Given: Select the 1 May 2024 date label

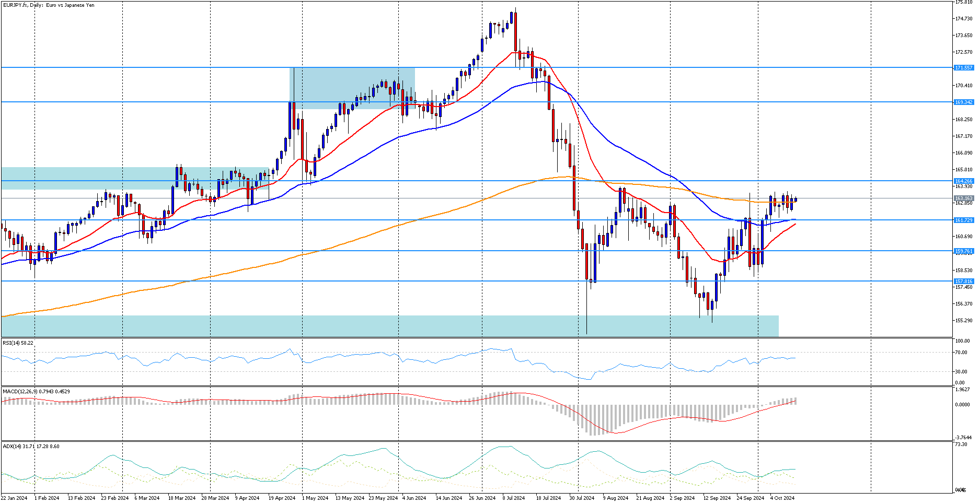Looking at the screenshot, I should tap(315, 498).
